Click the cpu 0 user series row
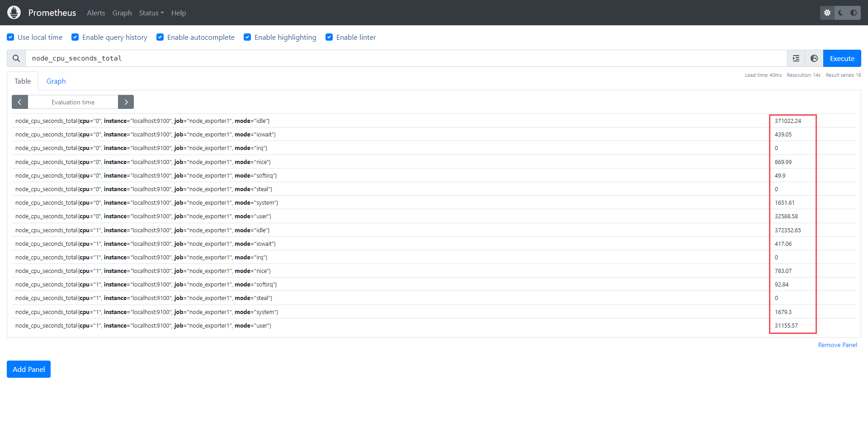Viewport: 868px width, 427px height. (434, 216)
